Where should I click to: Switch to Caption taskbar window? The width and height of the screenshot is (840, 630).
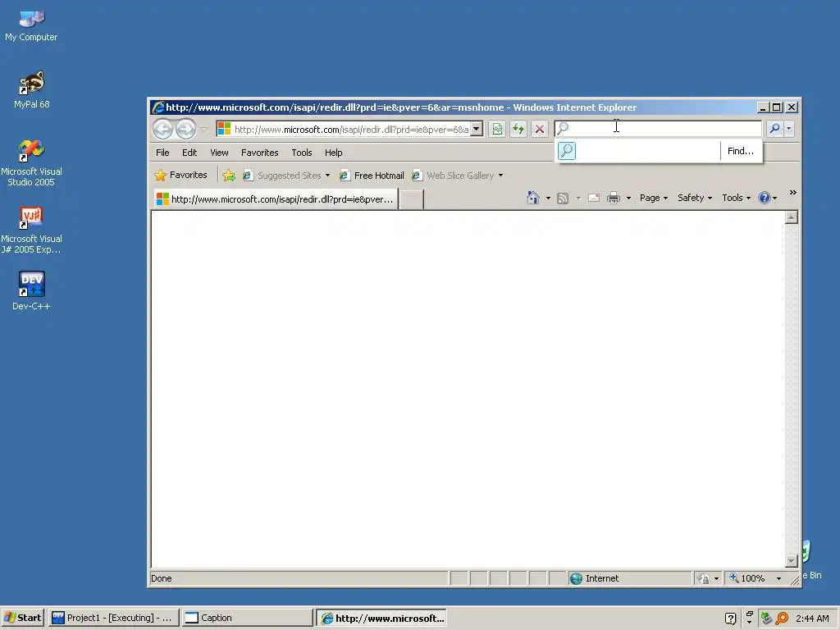[246, 618]
